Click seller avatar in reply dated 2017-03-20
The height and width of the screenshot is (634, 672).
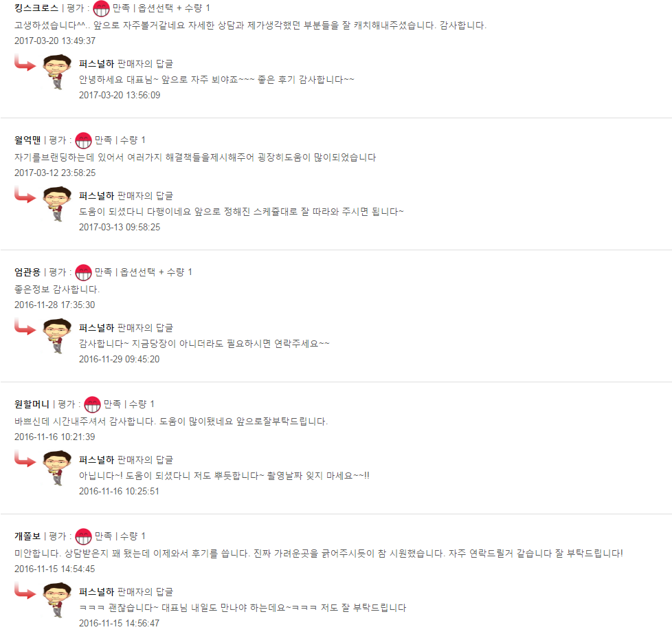point(58,72)
